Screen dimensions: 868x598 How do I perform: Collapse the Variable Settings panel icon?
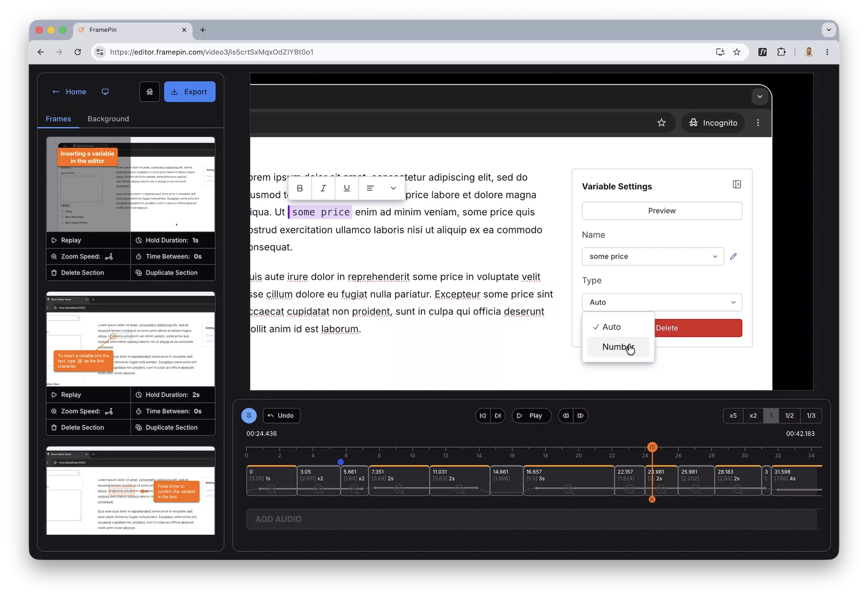coord(737,185)
